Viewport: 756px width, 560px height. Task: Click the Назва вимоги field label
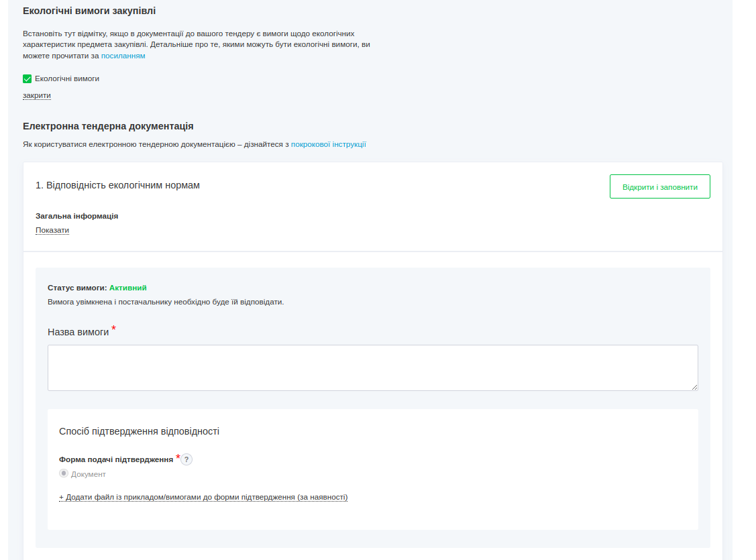pyautogui.click(x=78, y=332)
